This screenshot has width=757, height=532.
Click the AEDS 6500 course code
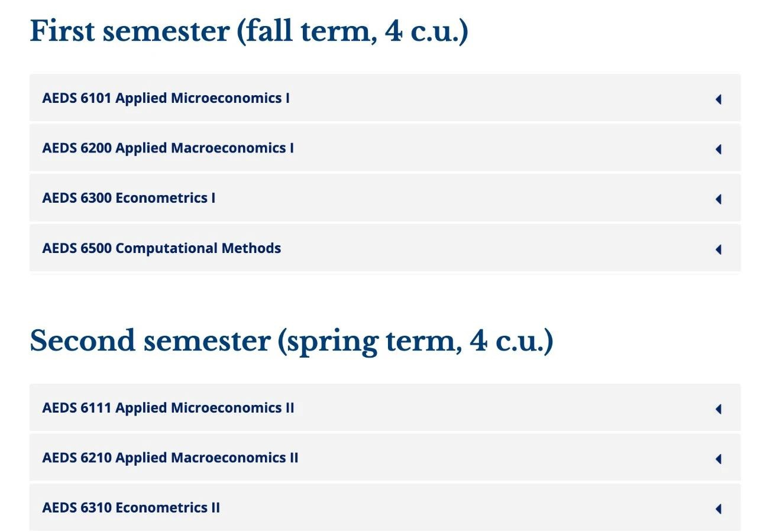(77, 248)
